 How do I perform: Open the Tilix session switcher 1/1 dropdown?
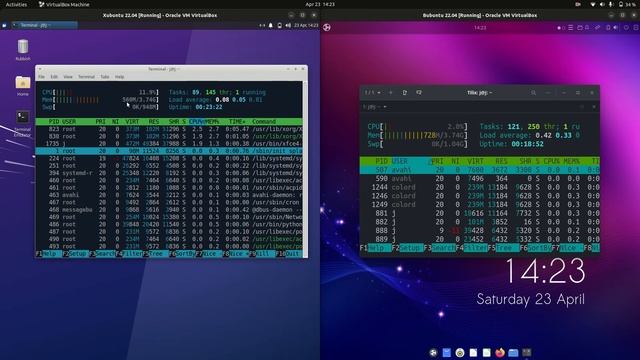point(373,93)
